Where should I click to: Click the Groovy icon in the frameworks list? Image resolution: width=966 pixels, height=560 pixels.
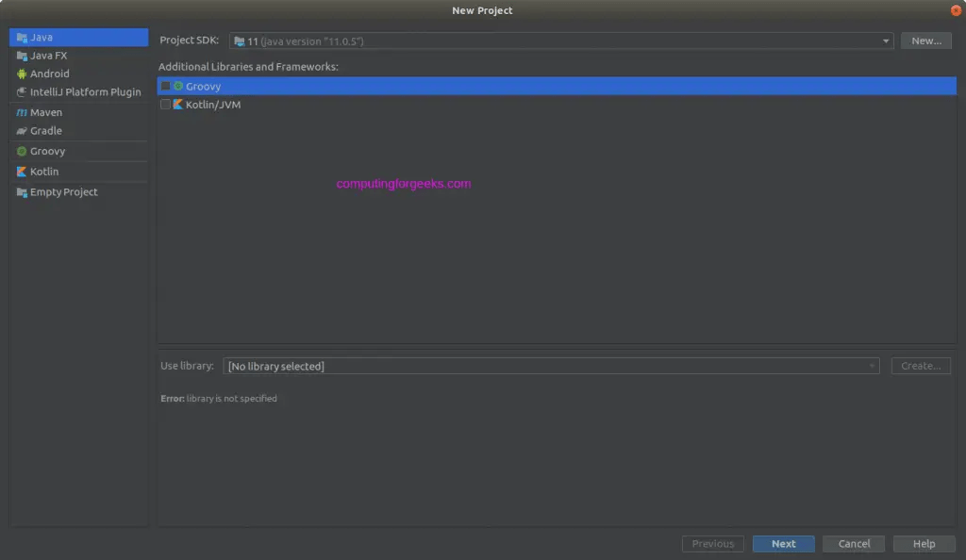click(x=178, y=86)
